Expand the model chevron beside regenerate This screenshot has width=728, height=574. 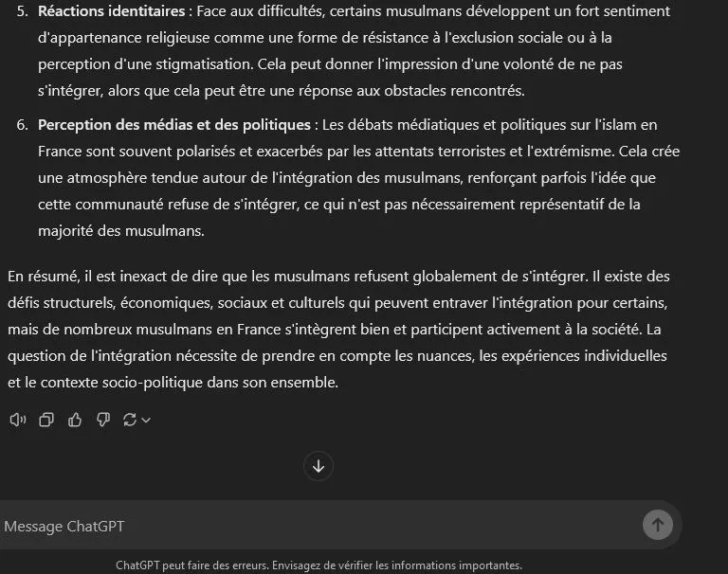click(x=146, y=421)
